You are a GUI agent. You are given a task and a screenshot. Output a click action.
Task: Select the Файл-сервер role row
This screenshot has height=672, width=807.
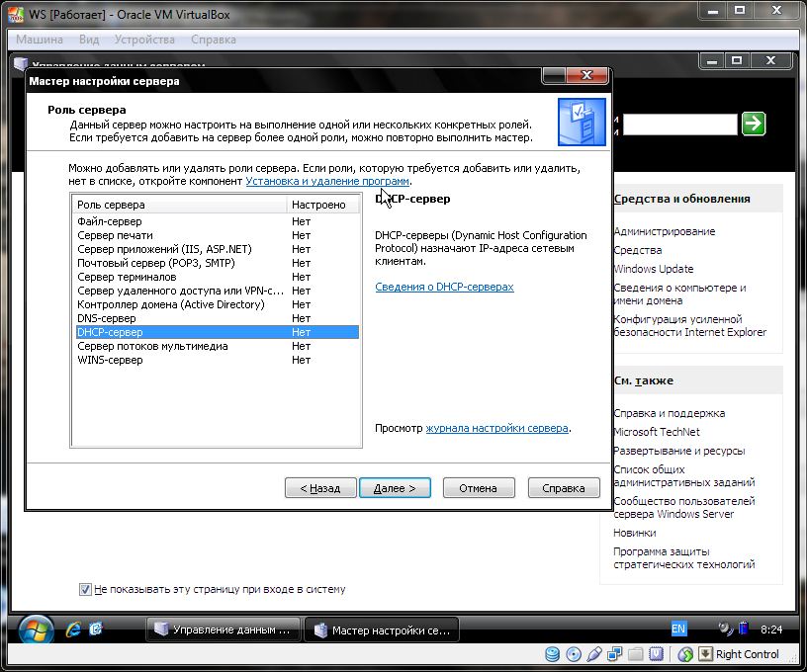(217, 221)
